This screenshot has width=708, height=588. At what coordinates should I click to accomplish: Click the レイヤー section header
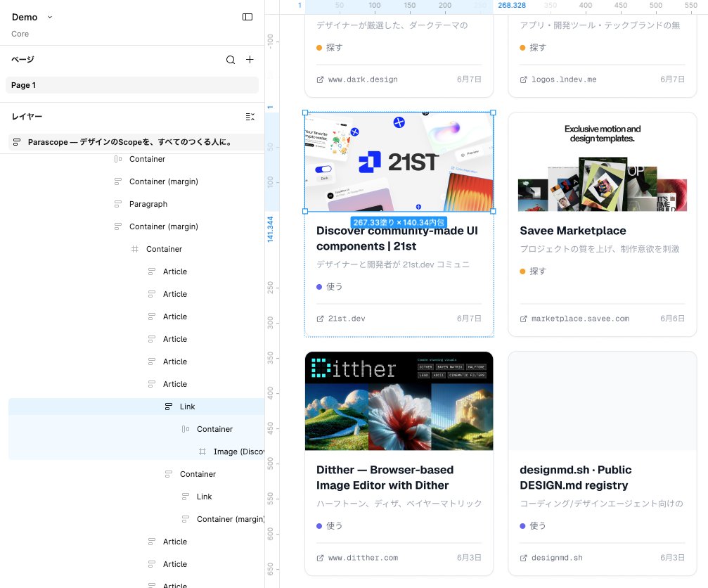tap(27, 117)
